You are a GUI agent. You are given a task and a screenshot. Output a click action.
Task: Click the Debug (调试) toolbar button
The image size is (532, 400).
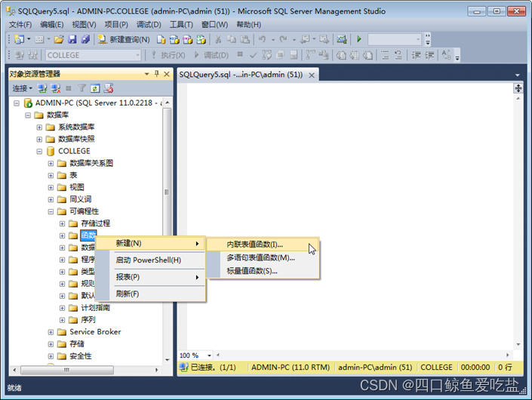coord(211,55)
